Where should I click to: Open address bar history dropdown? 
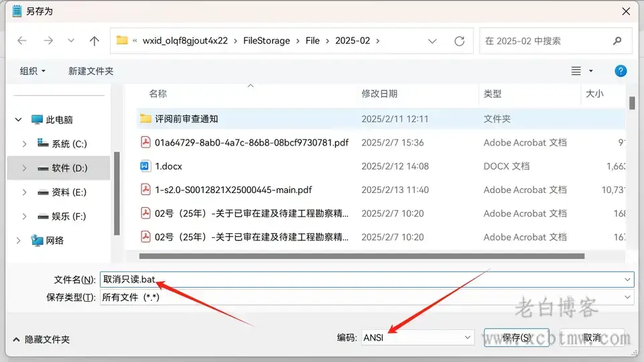(432, 41)
